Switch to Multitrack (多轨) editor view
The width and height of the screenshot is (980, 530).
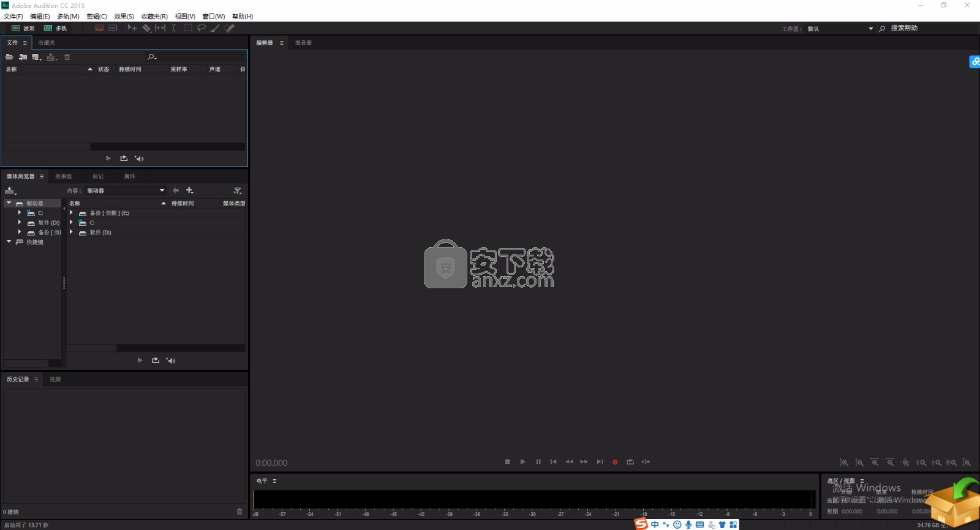coord(55,28)
